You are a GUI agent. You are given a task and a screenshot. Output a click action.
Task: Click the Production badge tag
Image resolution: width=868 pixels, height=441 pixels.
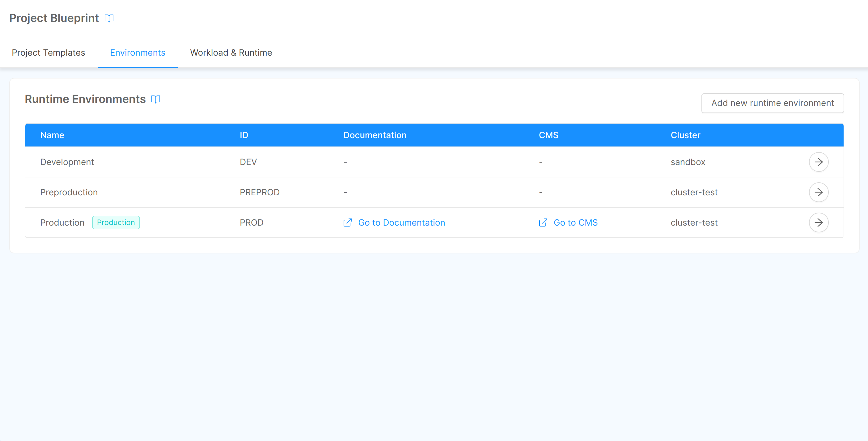[116, 222]
